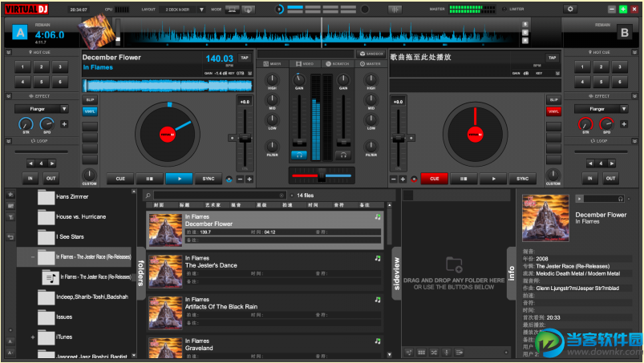Viewport: 644px width, 363px height.
Task: Collapse the In Flames Jester Race folder
Action: point(33,257)
